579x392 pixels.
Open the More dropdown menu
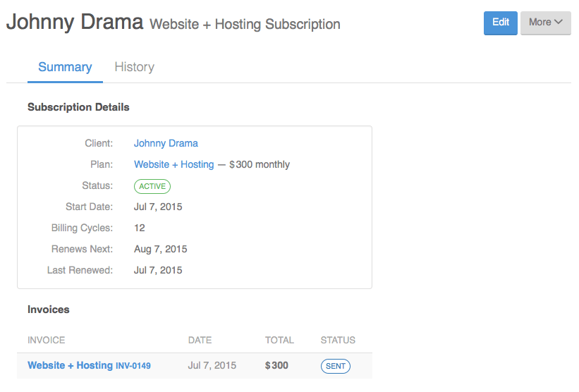(x=545, y=23)
